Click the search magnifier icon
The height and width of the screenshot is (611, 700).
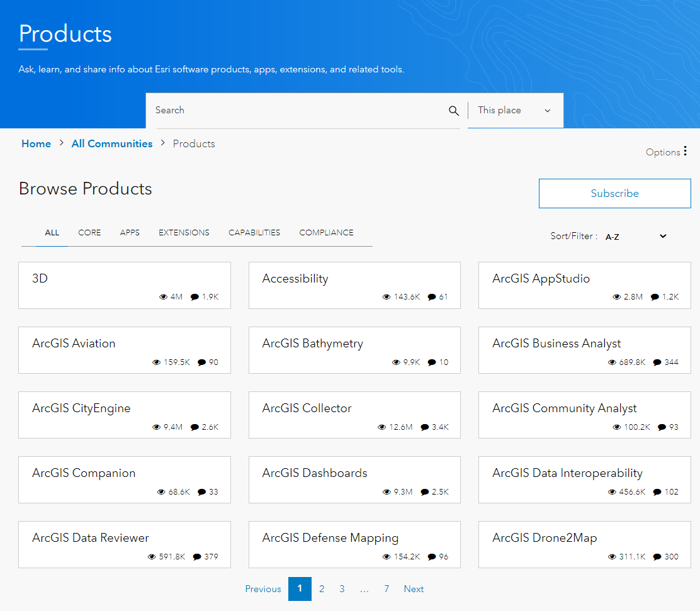click(454, 111)
